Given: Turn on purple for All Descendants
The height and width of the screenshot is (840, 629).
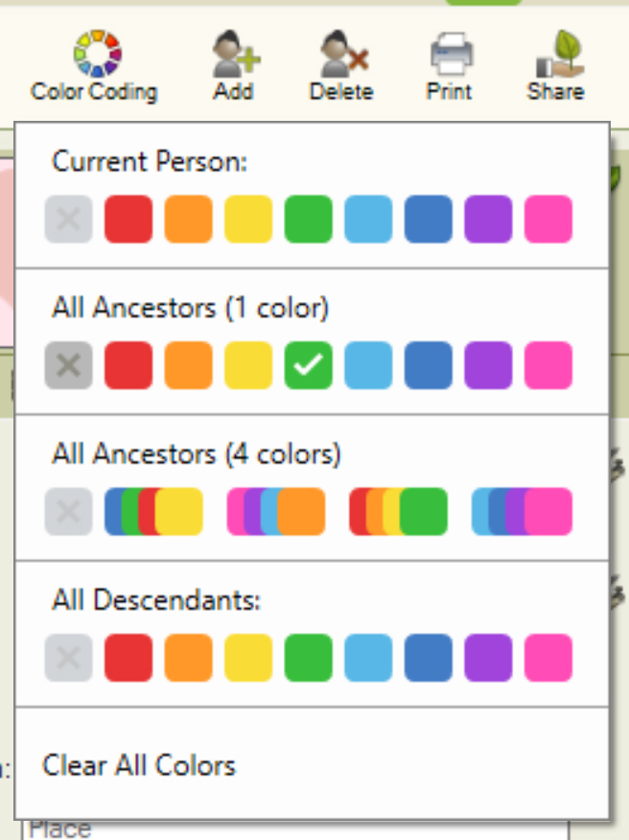Looking at the screenshot, I should (x=487, y=658).
